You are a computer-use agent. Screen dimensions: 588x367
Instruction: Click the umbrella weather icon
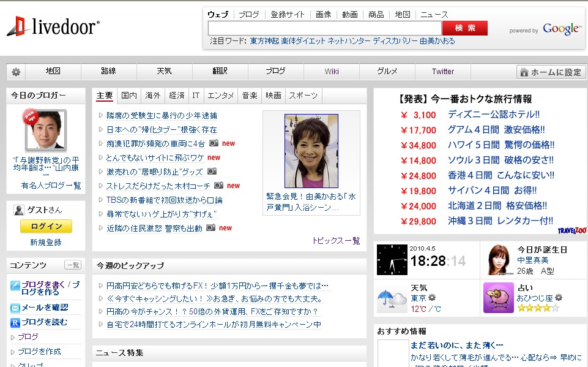coord(392,299)
